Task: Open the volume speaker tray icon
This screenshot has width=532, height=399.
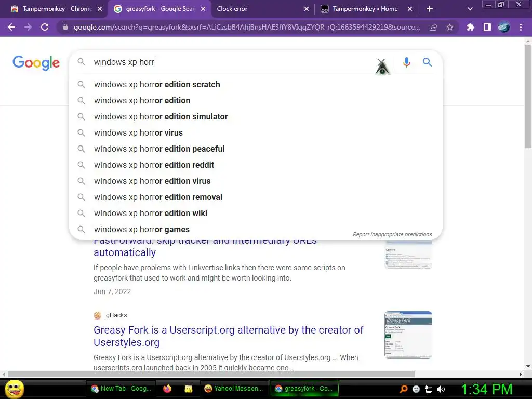Action: pyautogui.click(x=441, y=389)
